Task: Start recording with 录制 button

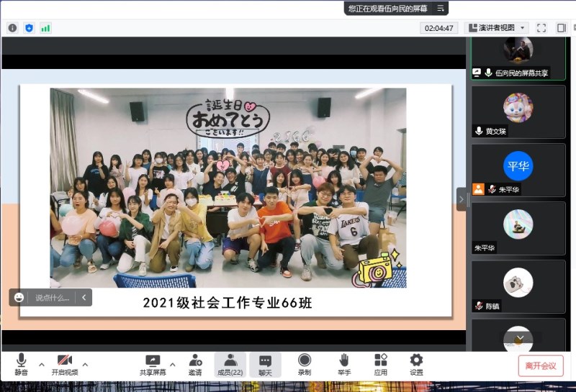Action: pyautogui.click(x=305, y=365)
